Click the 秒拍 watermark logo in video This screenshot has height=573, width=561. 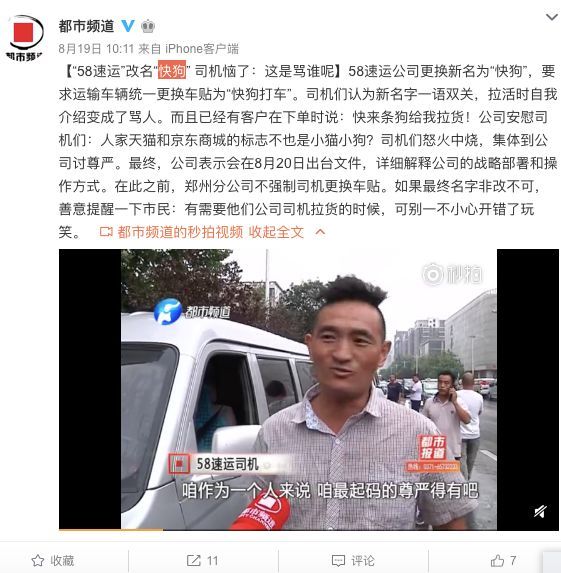pyautogui.click(x=452, y=274)
